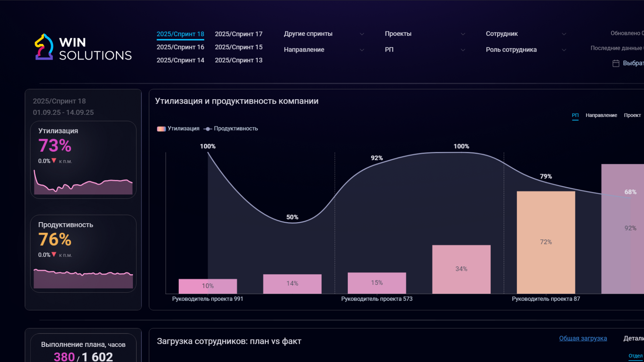
Task: Click the 92% utilization bar
Action: point(623,229)
